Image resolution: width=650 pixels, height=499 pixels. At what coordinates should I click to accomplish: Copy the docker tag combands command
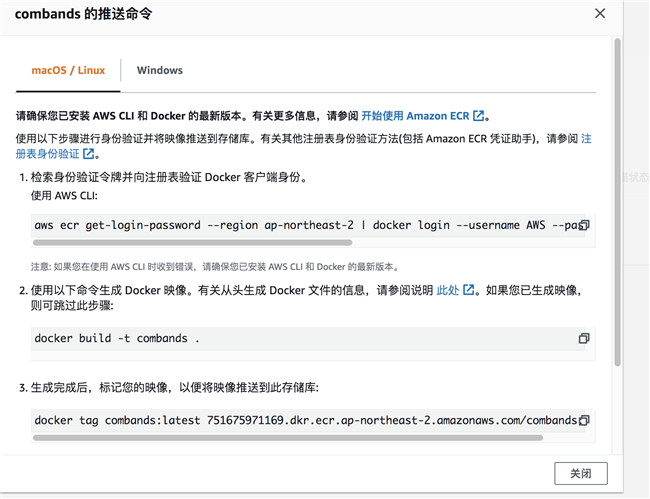(x=584, y=420)
